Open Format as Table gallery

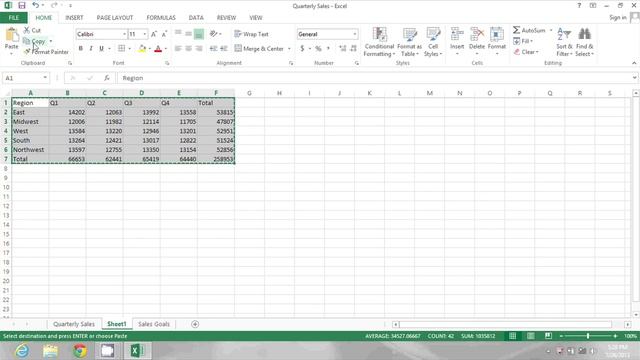409,42
